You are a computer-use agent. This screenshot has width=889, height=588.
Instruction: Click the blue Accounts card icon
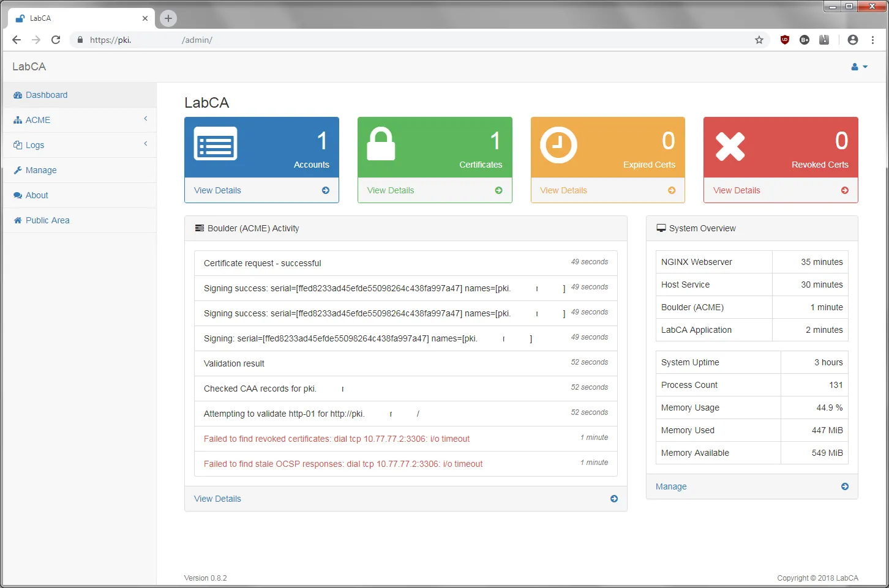click(x=215, y=145)
